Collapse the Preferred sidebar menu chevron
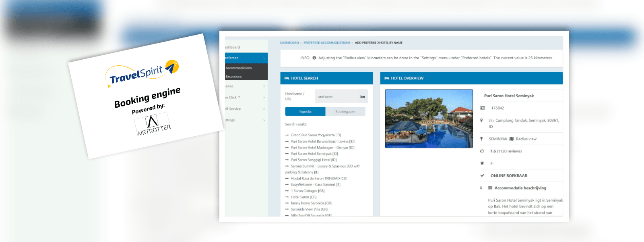The height and width of the screenshot is (242, 644). (x=264, y=58)
